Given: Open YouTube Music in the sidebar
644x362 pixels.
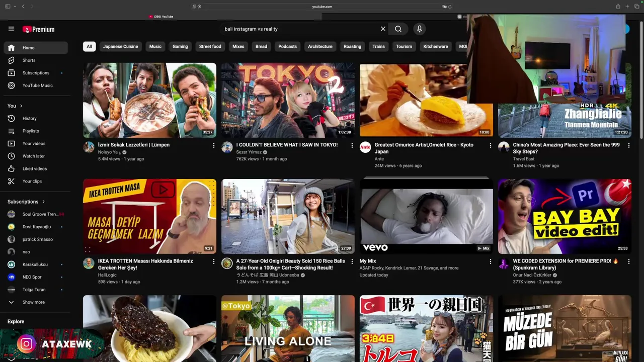Looking at the screenshot, I should [x=36, y=85].
